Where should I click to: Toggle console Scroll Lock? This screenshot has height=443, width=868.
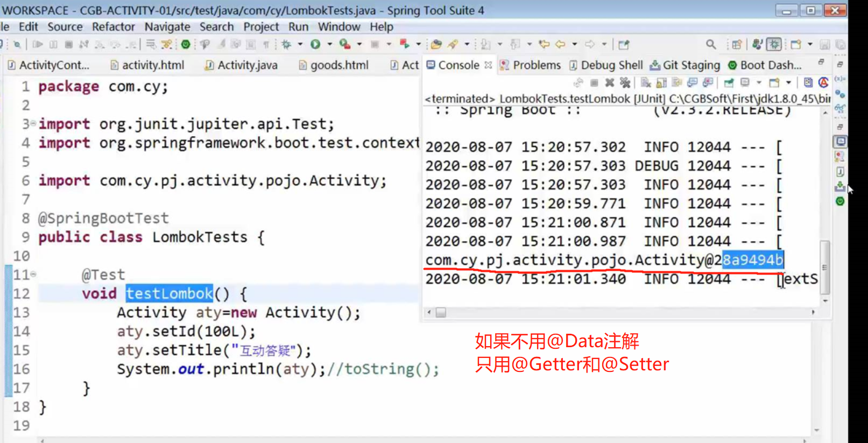point(661,83)
